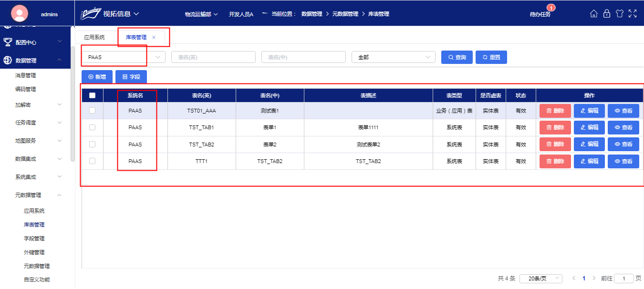
Task: Switch to the 应用系统 tab
Action: (x=94, y=37)
